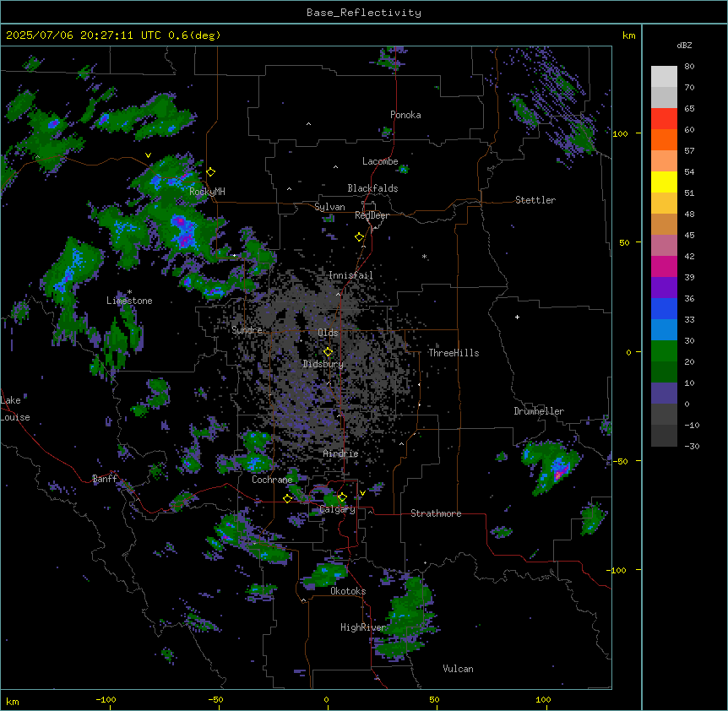Click the 80 value on the dBZ scale
Image resolution: width=728 pixels, height=711 pixels.
click(689, 67)
